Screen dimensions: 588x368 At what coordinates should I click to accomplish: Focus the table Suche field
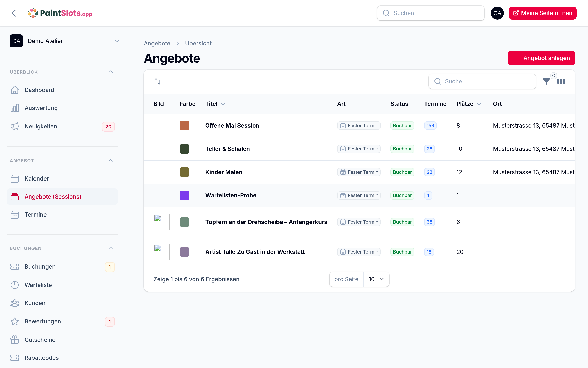tap(482, 81)
